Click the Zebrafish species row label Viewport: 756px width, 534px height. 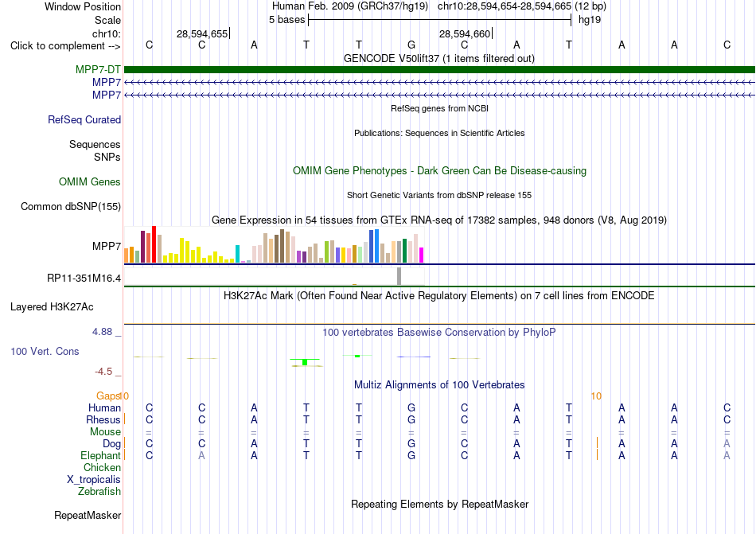pyautogui.click(x=99, y=491)
